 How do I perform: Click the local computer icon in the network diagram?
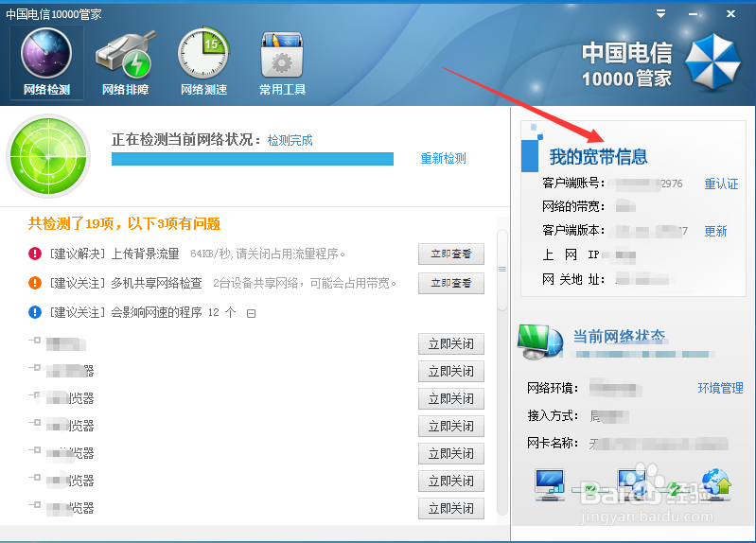coord(550,484)
